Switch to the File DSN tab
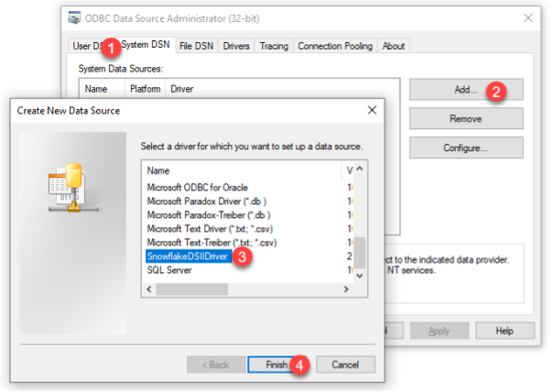The image size is (553, 392). click(x=197, y=46)
